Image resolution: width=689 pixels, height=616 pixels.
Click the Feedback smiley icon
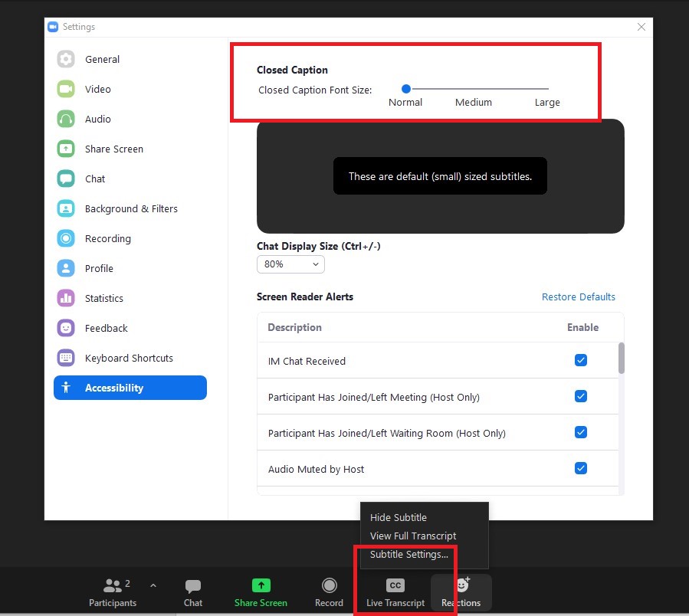[x=66, y=328]
